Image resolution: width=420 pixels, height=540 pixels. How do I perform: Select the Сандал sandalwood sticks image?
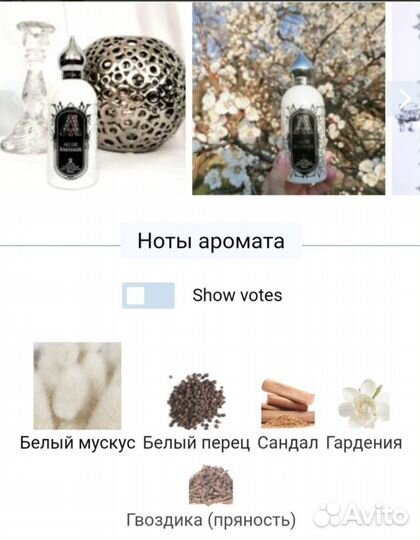pos(288,403)
